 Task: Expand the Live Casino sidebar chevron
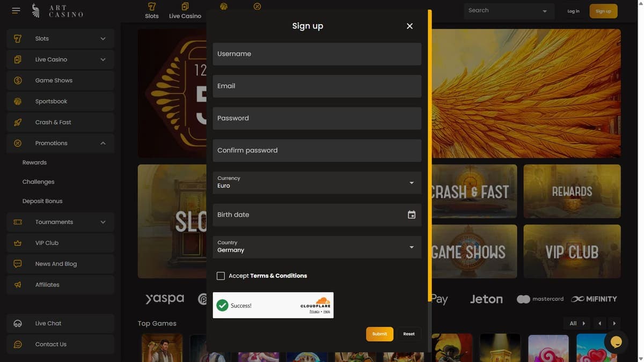103,60
